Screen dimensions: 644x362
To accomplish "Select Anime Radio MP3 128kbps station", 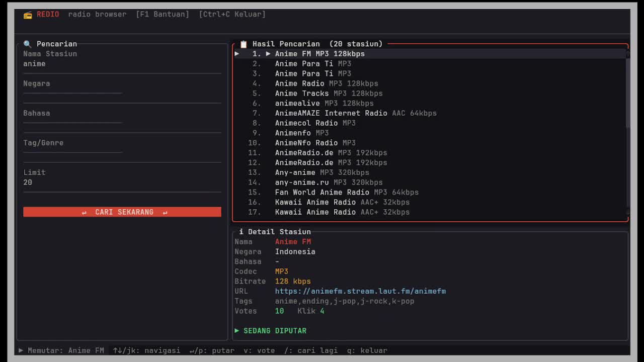I will click(430, 83).
